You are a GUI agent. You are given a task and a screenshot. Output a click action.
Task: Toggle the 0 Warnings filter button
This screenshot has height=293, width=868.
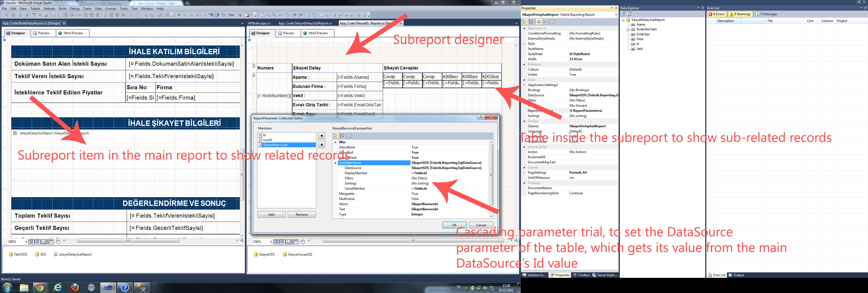point(740,14)
